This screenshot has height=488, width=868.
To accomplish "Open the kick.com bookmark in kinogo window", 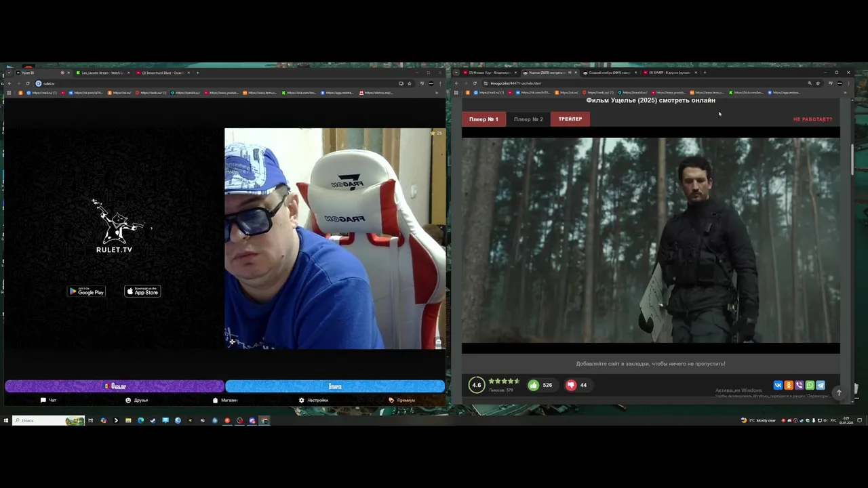I will (747, 92).
